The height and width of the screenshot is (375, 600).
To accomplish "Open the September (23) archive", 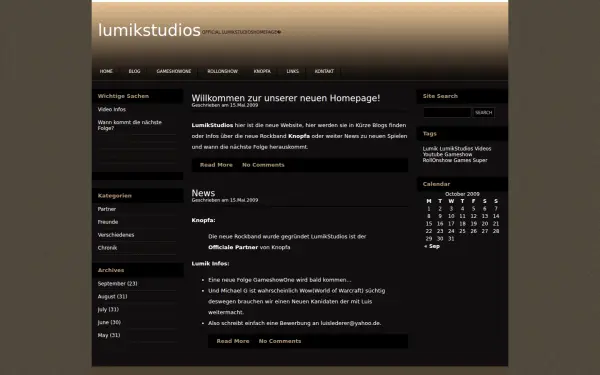I will click(x=117, y=284).
